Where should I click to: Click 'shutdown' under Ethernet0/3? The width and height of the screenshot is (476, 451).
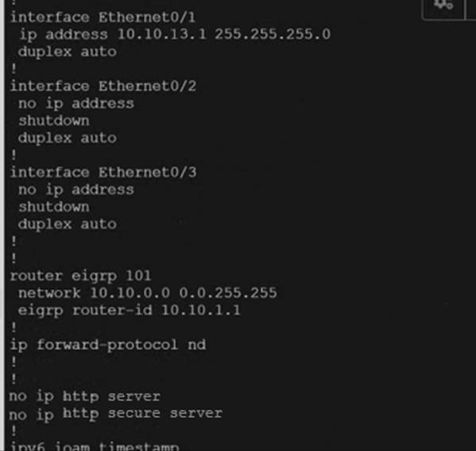click(54, 207)
